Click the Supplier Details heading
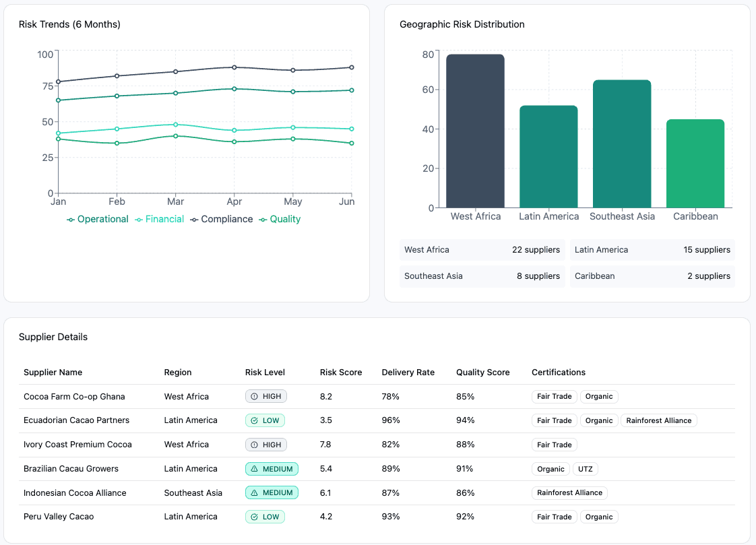The image size is (756, 545). 53,337
